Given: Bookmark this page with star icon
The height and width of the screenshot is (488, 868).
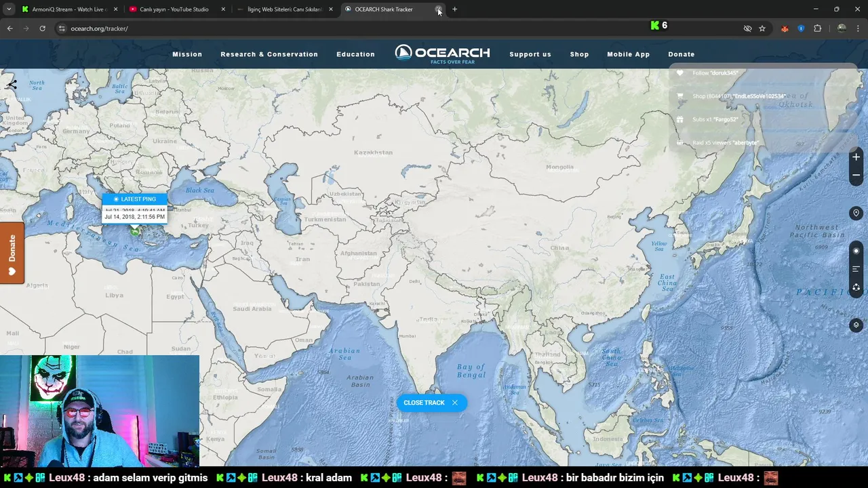Looking at the screenshot, I should point(762,28).
